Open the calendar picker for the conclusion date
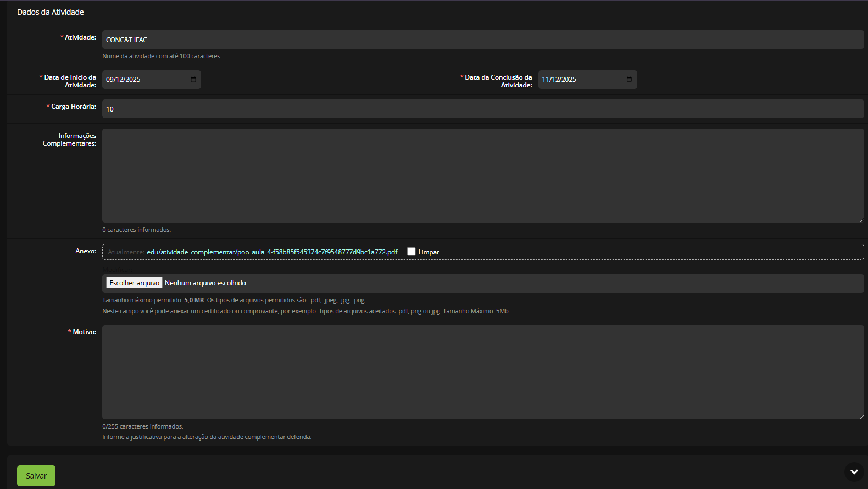The height and width of the screenshot is (489, 868). 629,80
